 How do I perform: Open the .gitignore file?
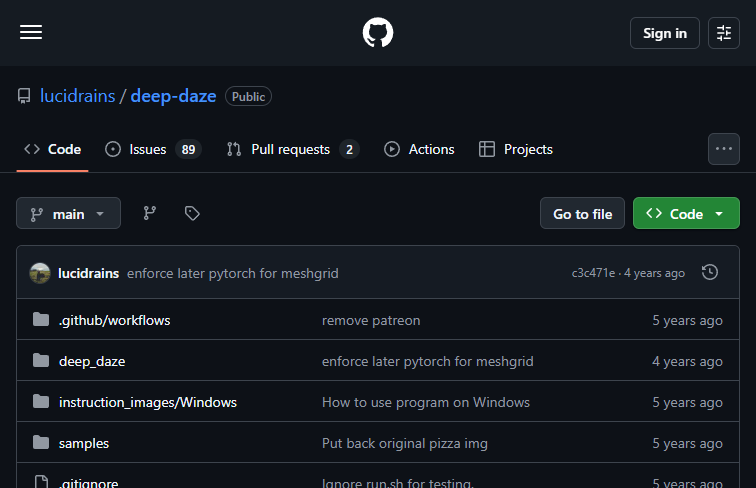click(88, 483)
